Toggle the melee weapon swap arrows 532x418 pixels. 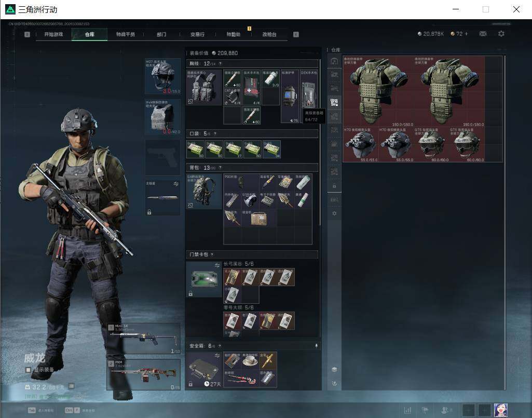coord(176,184)
